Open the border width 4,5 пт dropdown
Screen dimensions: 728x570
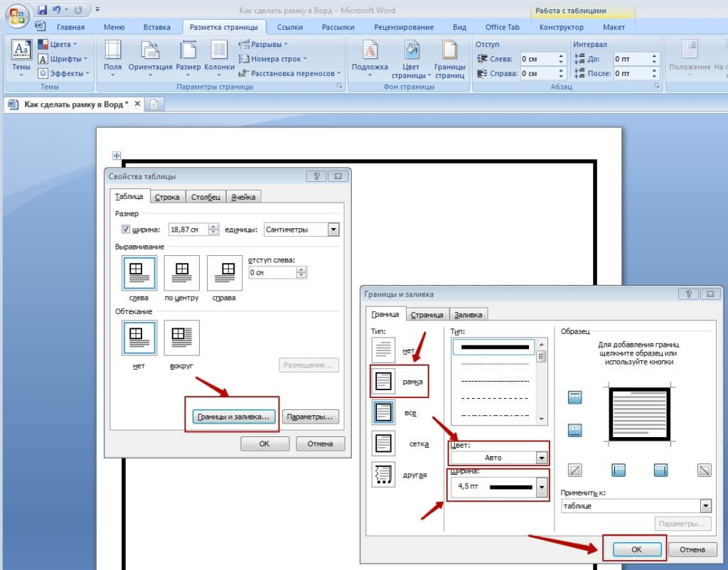[x=542, y=487]
